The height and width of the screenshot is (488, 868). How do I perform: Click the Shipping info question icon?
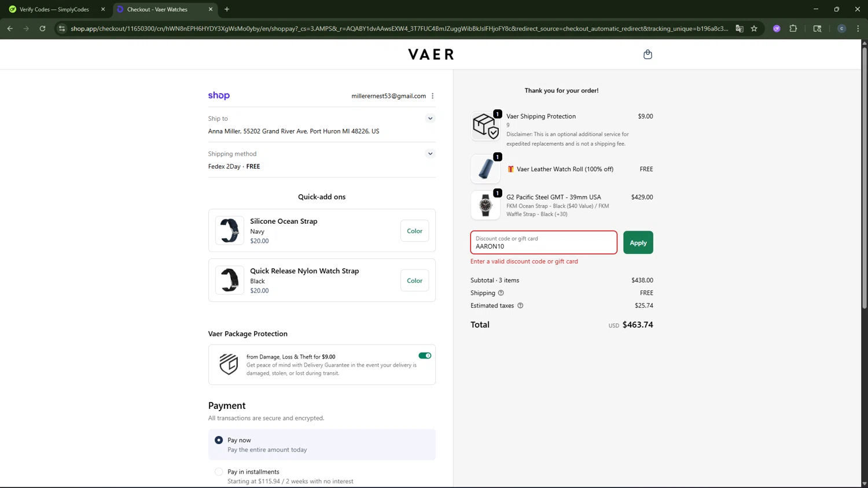[x=501, y=293]
